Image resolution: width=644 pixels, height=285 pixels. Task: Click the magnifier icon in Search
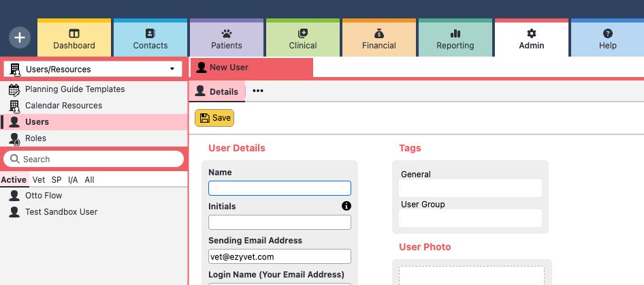coord(14,159)
